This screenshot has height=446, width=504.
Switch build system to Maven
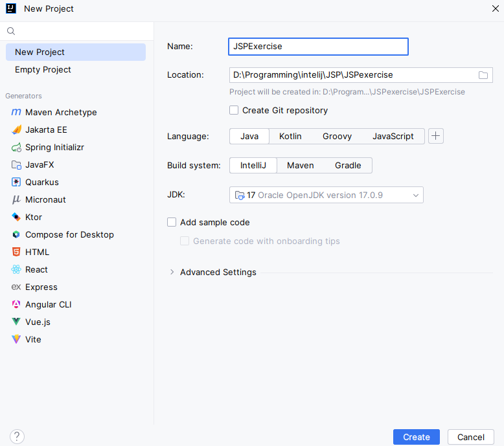(x=300, y=165)
